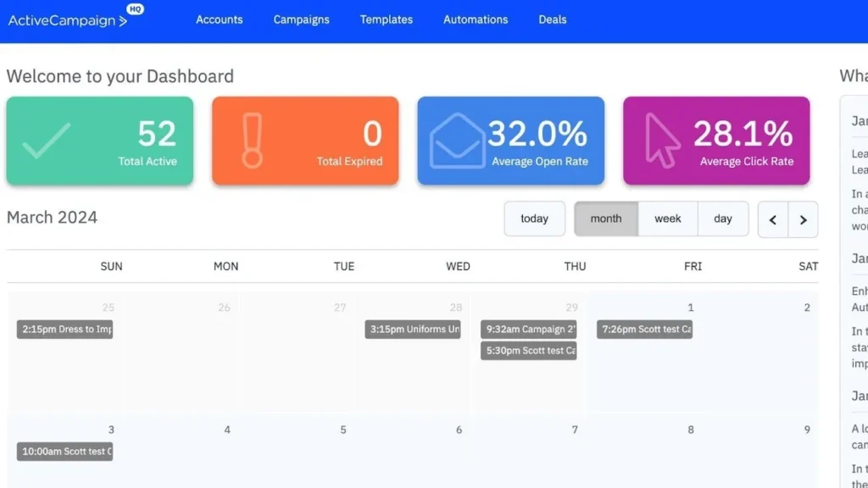
Task: Switch the calendar to day view
Action: [x=723, y=219]
